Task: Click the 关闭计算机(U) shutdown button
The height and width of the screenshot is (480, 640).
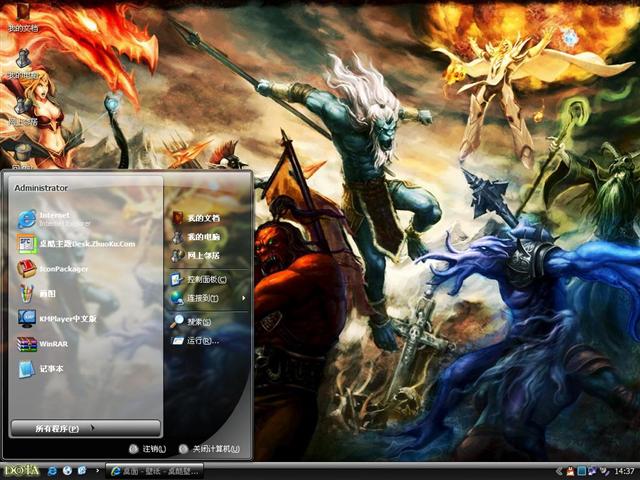Action: (x=209, y=449)
